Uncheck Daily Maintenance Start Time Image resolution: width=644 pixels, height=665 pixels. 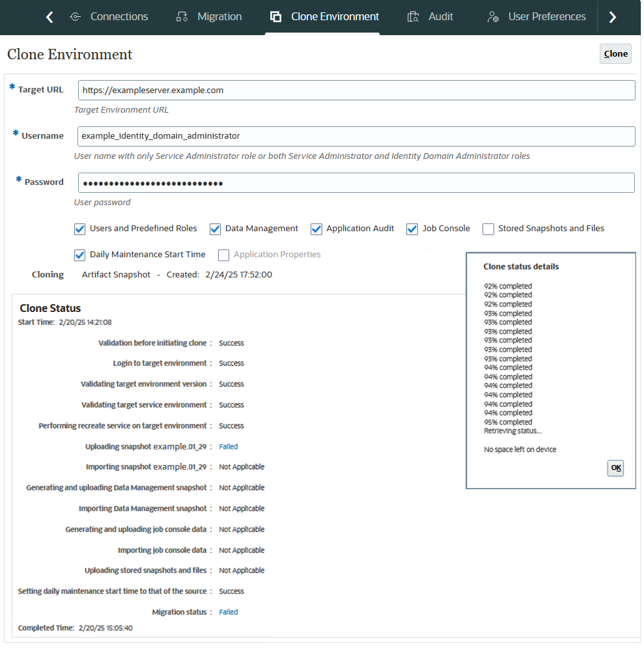coord(79,255)
